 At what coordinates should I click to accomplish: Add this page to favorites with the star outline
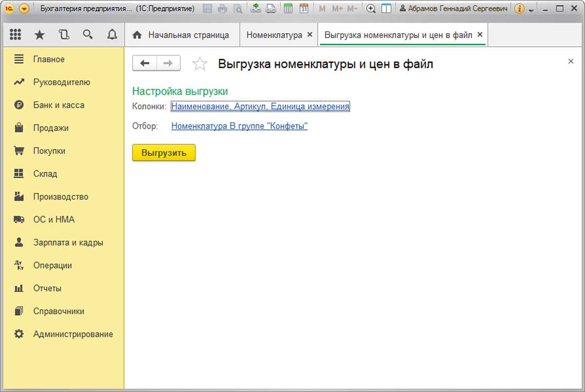[x=200, y=64]
